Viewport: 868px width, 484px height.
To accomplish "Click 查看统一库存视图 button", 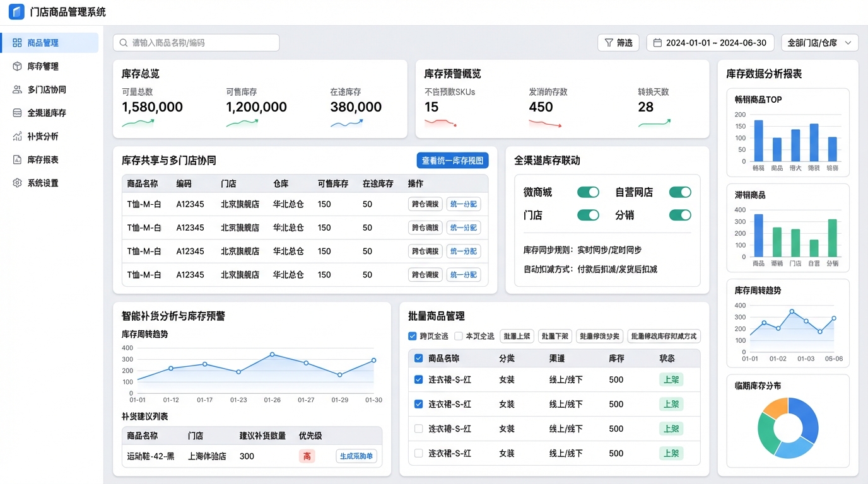I will pos(452,161).
